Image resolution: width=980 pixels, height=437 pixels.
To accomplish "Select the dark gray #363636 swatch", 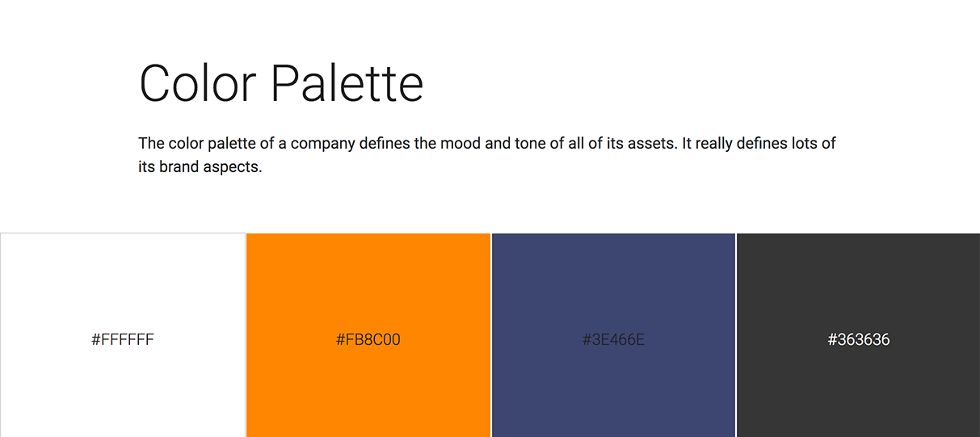I will tap(858, 335).
